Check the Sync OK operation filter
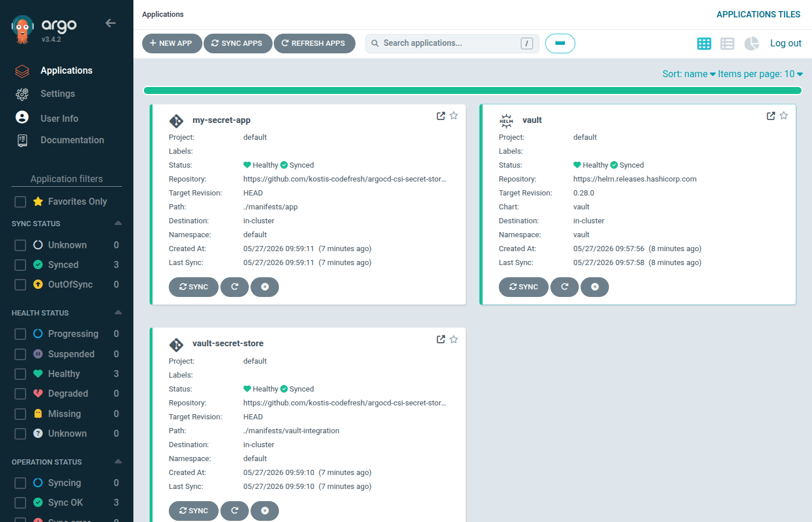The height and width of the screenshot is (522, 812). tap(20, 503)
